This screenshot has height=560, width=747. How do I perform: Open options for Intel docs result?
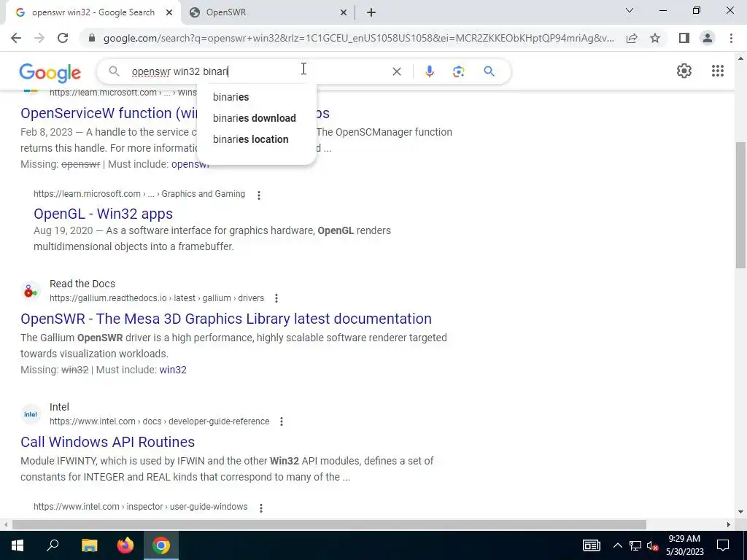coord(282,421)
